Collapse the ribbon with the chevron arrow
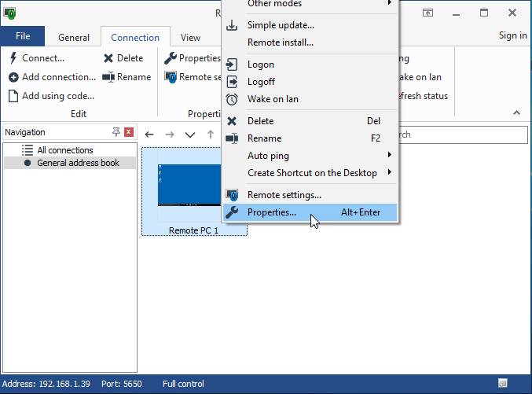This screenshot has width=532, height=394. click(x=516, y=113)
